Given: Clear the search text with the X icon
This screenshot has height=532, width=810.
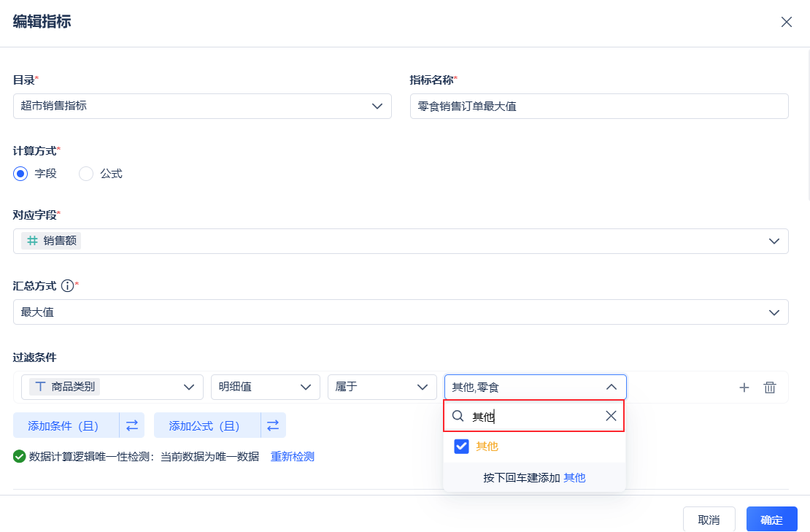Looking at the screenshot, I should click(611, 416).
